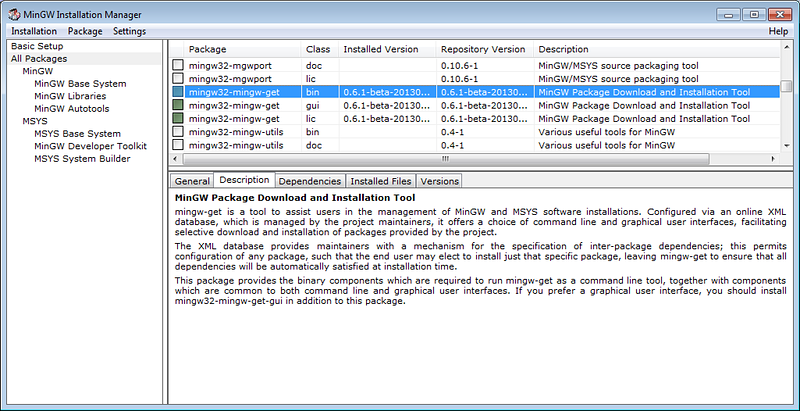The height and width of the screenshot is (411, 800).
Task: Select the MinGW tree node
Action: coord(38,71)
